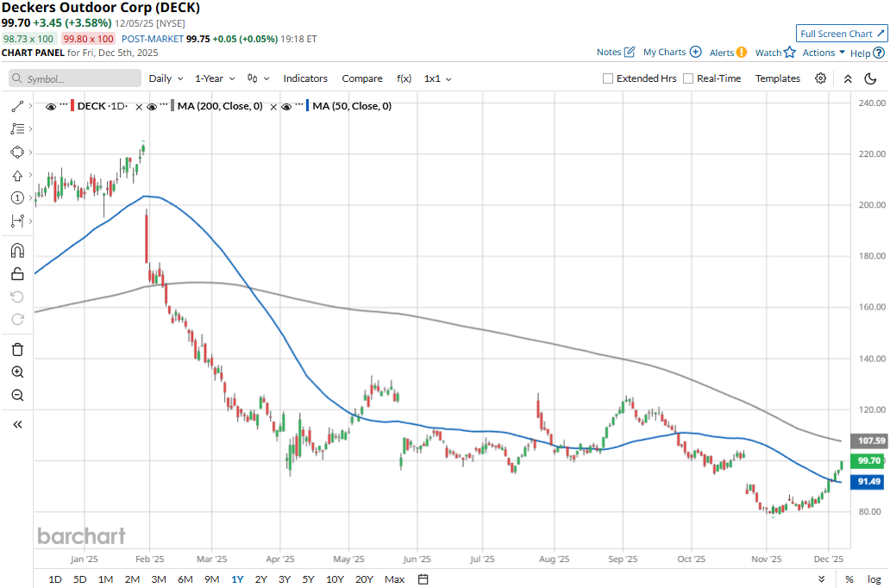Open the Compare menu
This screenshot has height=588, width=890.
pyautogui.click(x=362, y=78)
